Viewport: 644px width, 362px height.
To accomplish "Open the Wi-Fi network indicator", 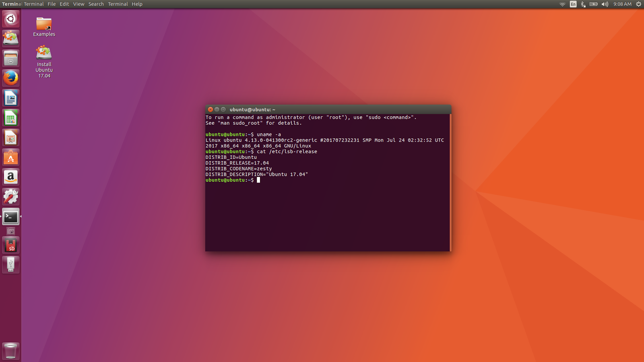I will click(562, 4).
